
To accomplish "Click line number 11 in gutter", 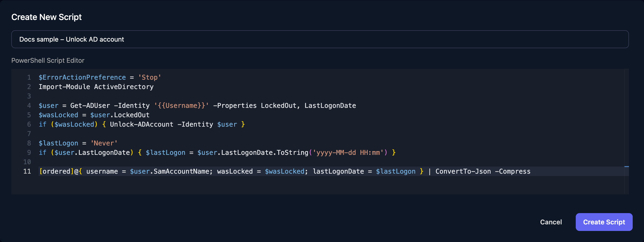I will click(27, 171).
